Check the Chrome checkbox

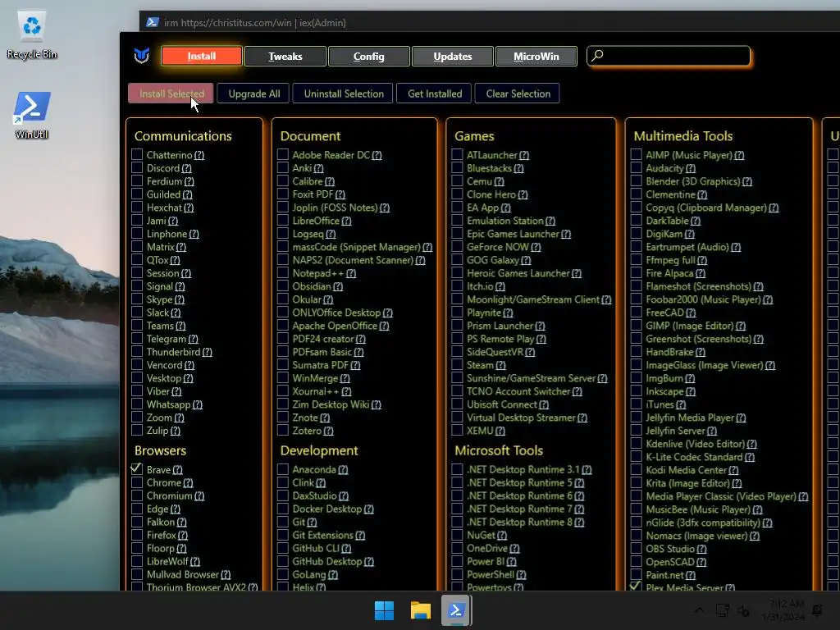[137, 482]
